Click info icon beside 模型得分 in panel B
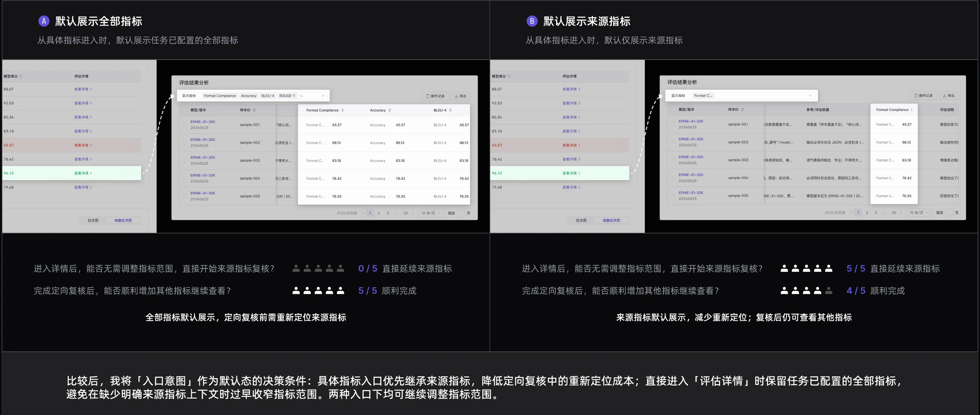The image size is (980, 415). click(509, 76)
